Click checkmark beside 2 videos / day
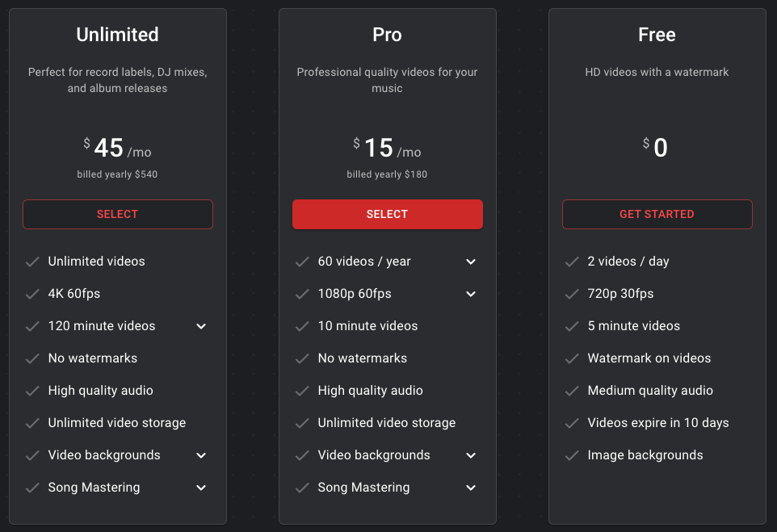 [x=572, y=262]
